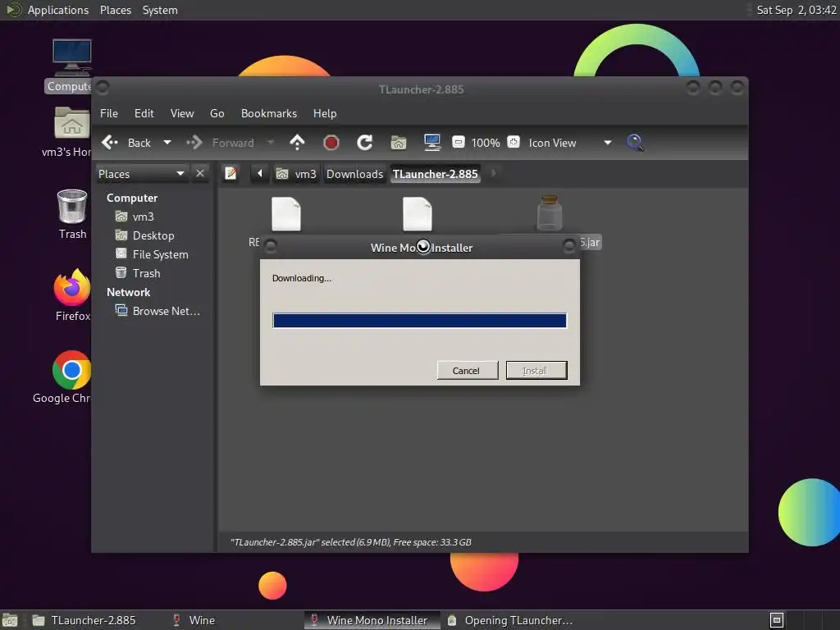Reset zoom with the 100% label

[486, 143]
